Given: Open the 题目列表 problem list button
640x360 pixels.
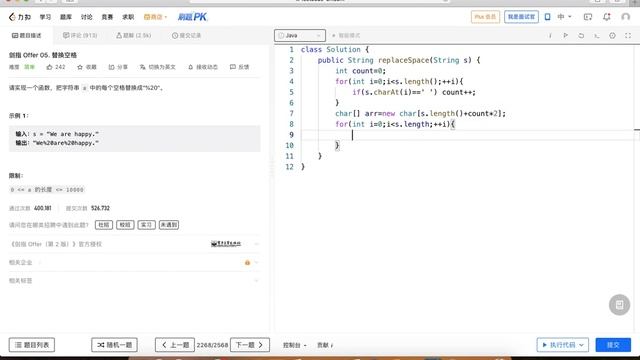Looking at the screenshot, I should [x=32, y=345].
